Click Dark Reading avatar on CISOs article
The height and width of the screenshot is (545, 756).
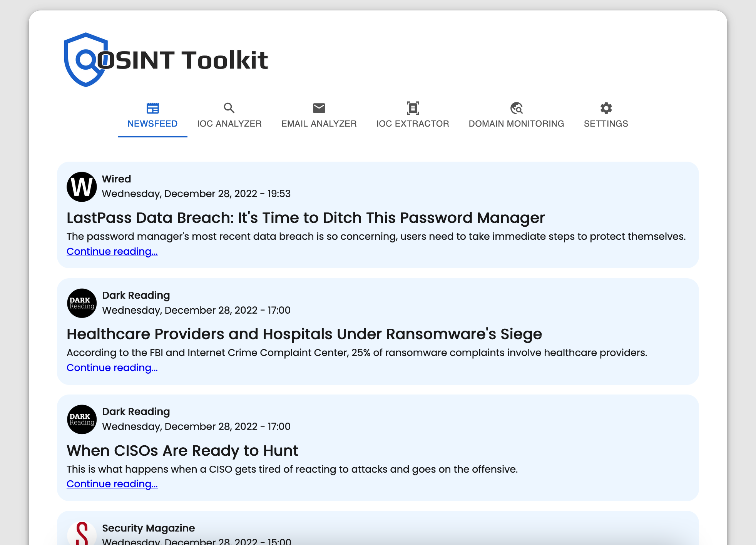82,419
